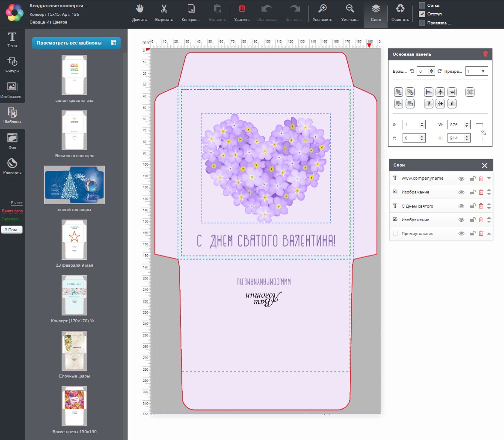504x440 pixels.
Task: Zoom in with the Увеличить magnifier
Action: [x=323, y=13]
